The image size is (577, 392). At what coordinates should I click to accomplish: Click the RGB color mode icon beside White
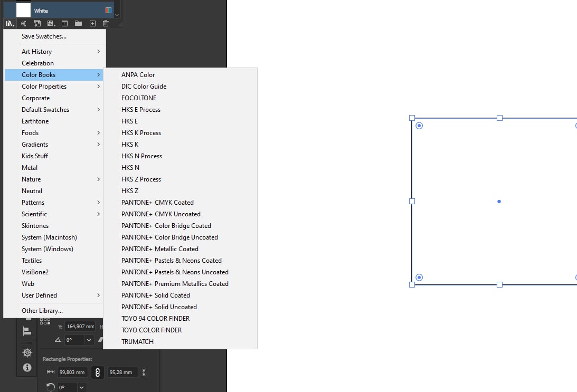pyautogui.click(x=109, y=11)
